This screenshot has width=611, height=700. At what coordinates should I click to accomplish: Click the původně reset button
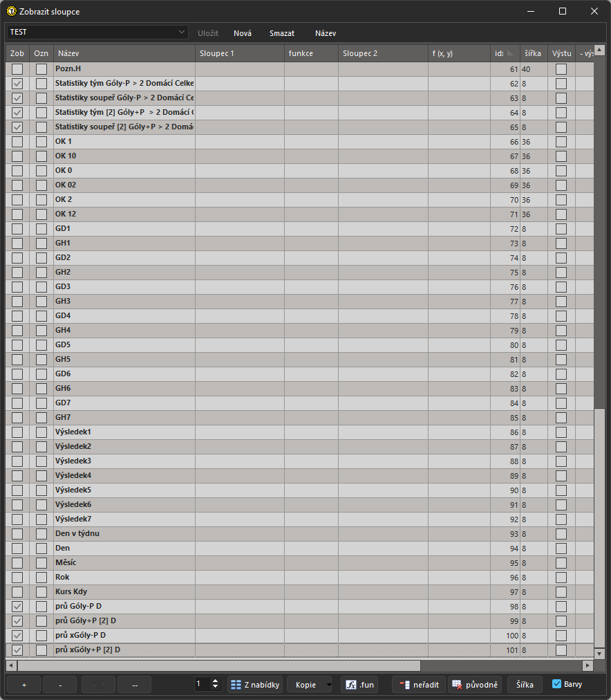coord(475,684)
